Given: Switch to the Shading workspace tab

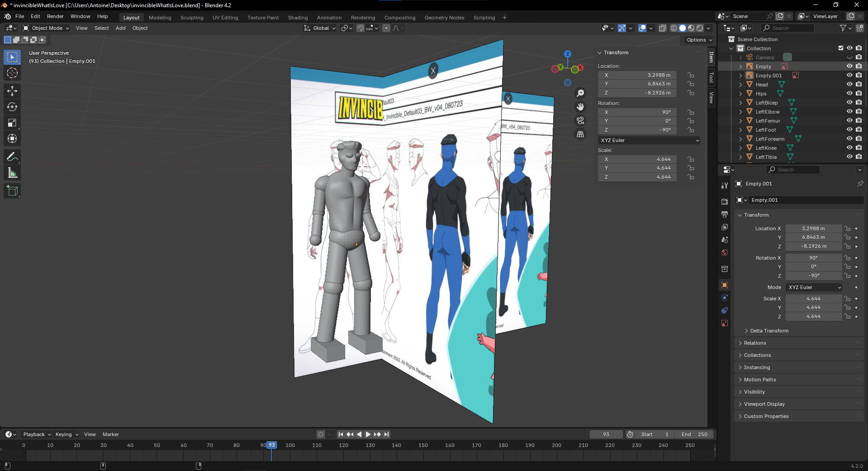Looking at the screenshot, I should tap(298, 18).
